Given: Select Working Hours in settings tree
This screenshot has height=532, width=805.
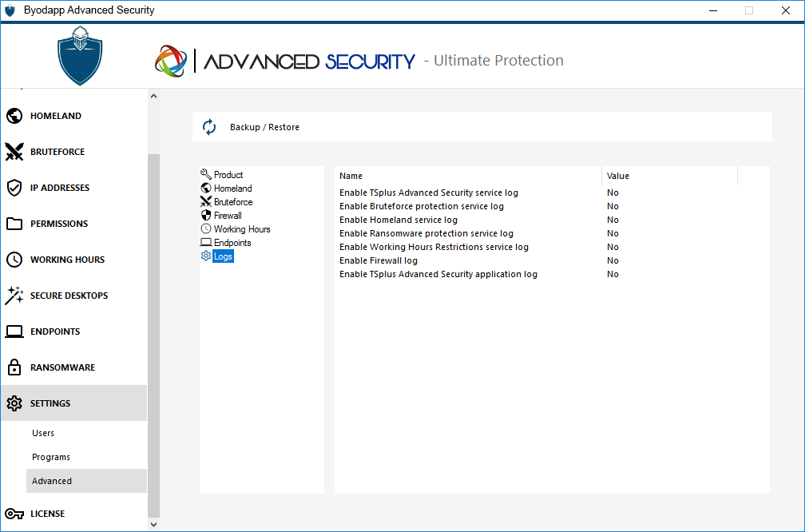Looking at the screenshot, I should [x=242, y=229].
